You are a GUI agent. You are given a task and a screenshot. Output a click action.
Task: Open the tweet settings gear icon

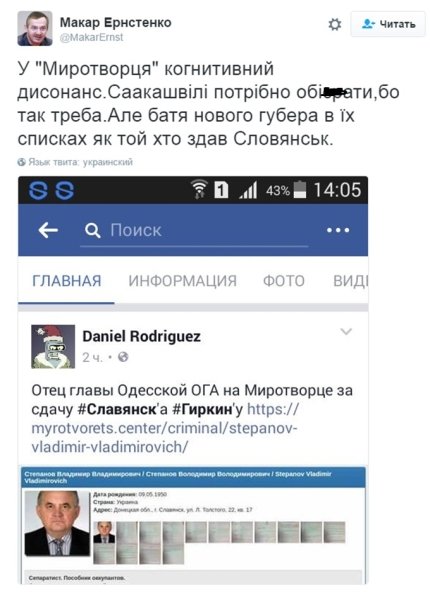[334, 25]
